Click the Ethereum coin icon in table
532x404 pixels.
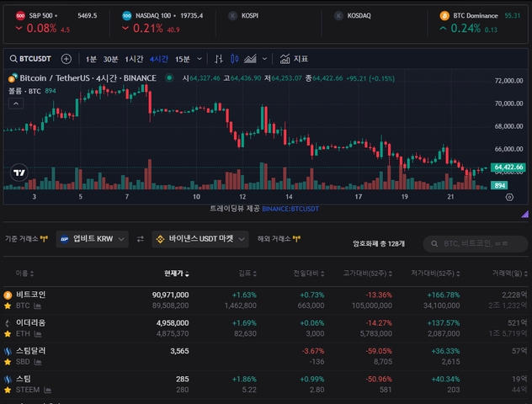(8, 323)
